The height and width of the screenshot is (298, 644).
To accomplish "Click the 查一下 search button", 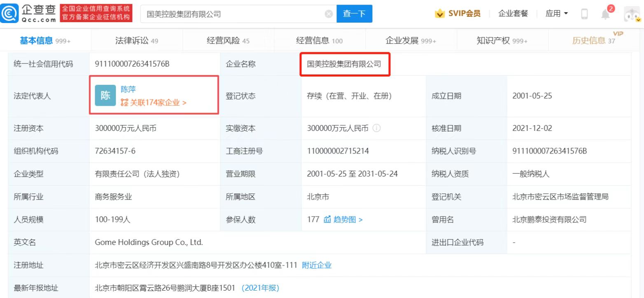I will pos(355,14).
